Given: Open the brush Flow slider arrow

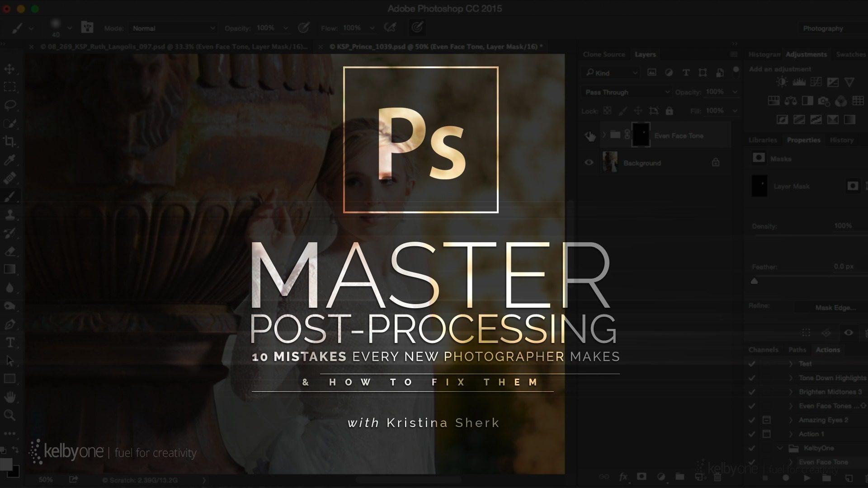Looking at the screenshot, I should pyautogui.click(x=372, y=28).
